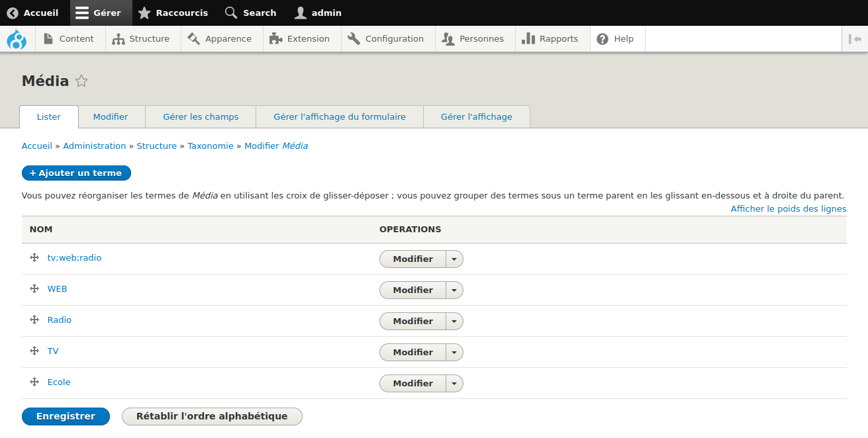This screenshot has height=438, width=868.
Task: Open Personnes admin menu
Action: (x=474, y=39)
